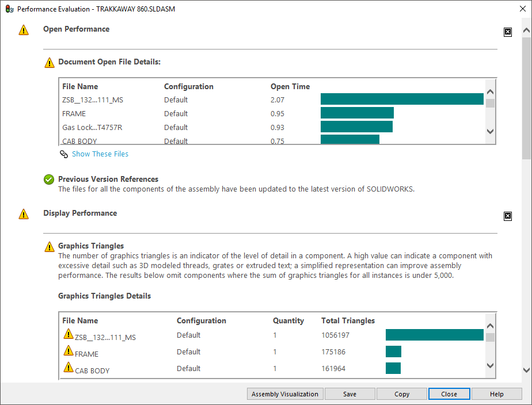Viewport: 532px width, 405px height.
Task: Select FRAME in the open file details list
Action: (74, 114)
